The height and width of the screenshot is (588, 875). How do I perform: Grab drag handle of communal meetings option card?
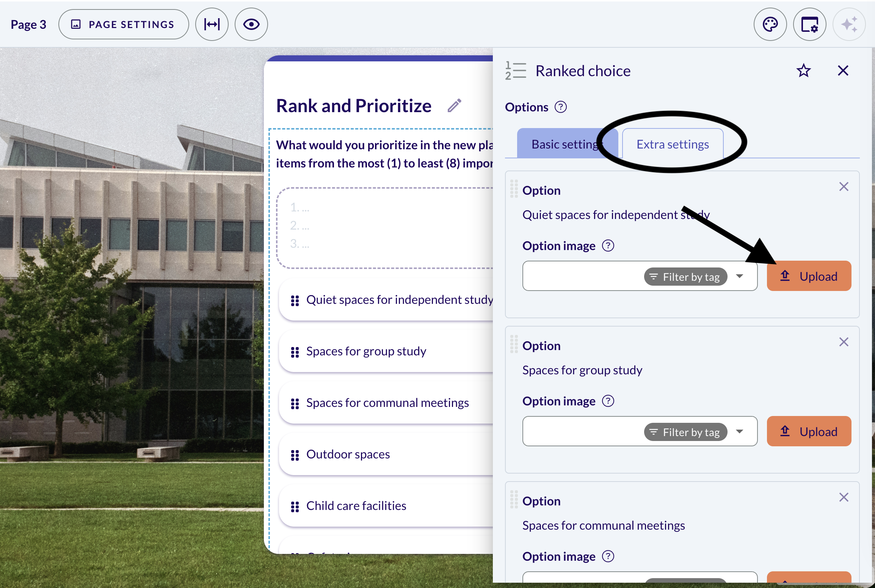tap(514, 500)
